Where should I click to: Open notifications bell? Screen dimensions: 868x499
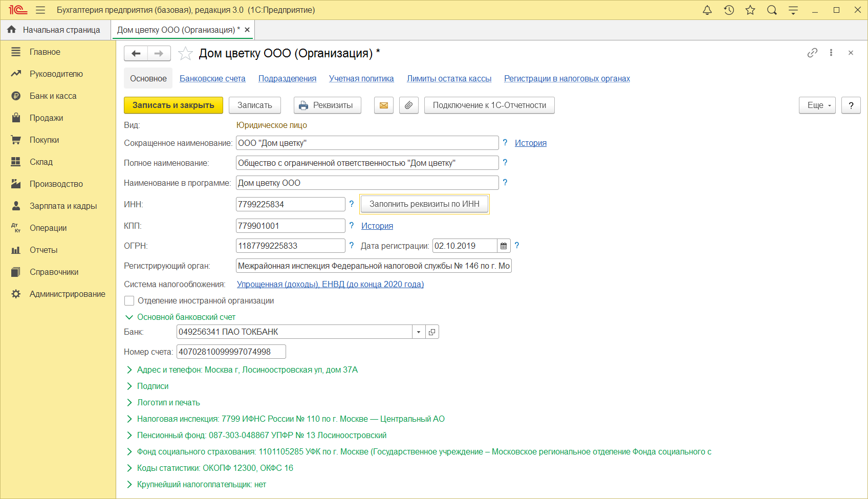click(707, 10)
